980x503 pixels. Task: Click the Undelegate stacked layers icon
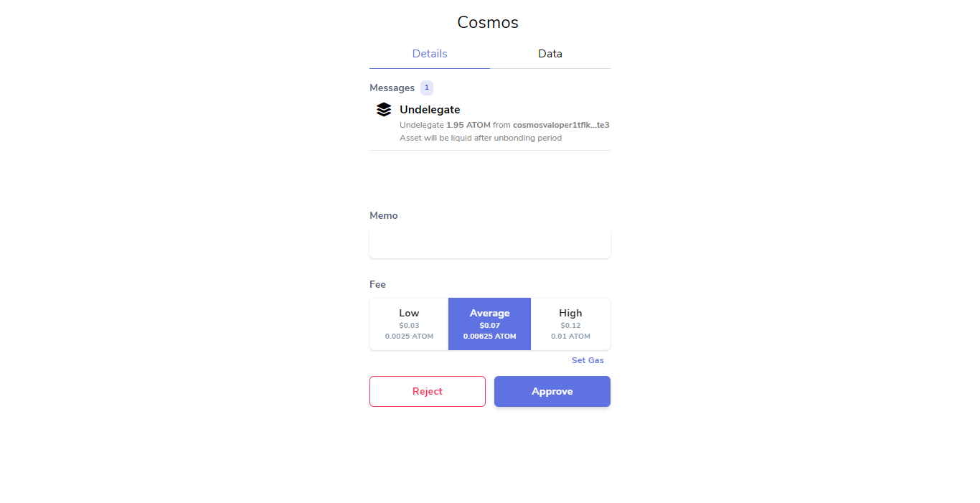[x=384, y=109]
